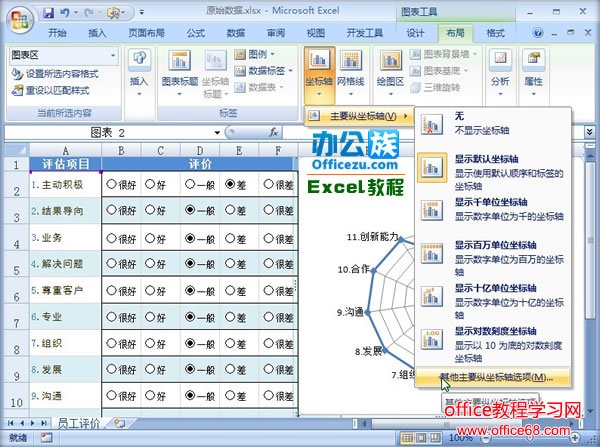The height and width of the screenshot is (447, 600).
Task: Open the 设计 (Design) chart tab
Action: point(415,33)
